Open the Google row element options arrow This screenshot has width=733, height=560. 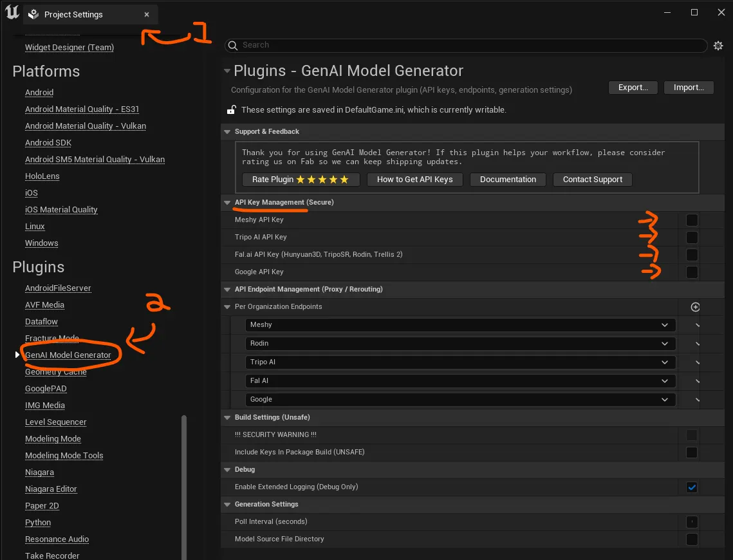click(x=697, y=400)
